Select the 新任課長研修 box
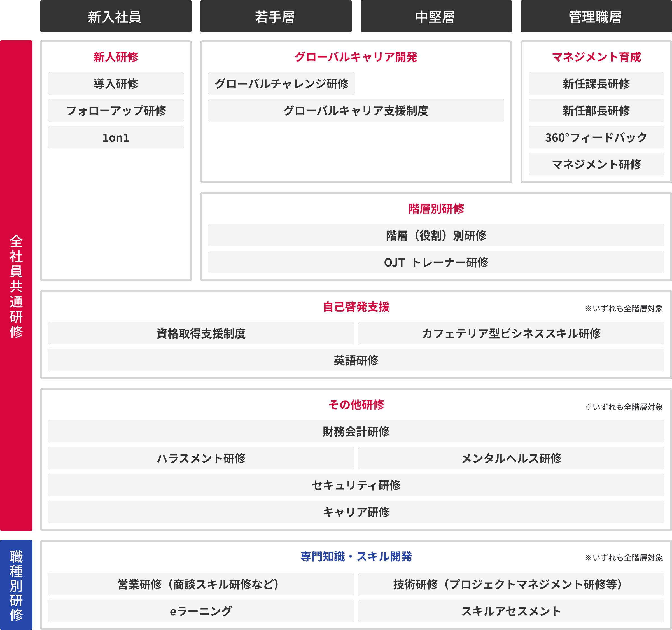672x630 pixels. (596, 83)
